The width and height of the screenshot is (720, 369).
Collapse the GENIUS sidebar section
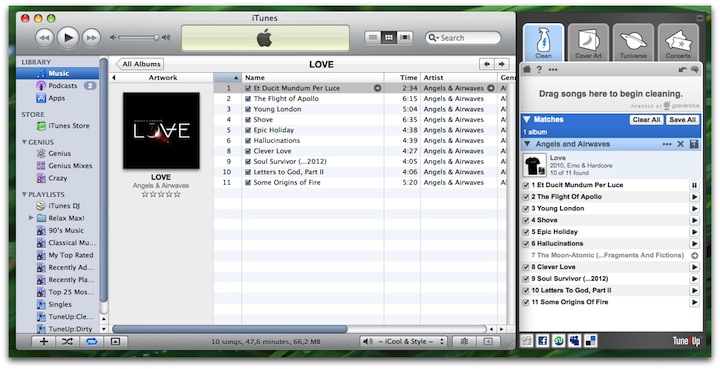(x=24, y=142)
